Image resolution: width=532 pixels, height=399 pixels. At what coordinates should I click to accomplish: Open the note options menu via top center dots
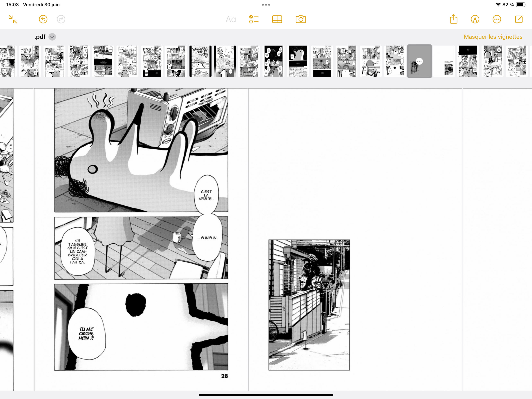point(266,4)
